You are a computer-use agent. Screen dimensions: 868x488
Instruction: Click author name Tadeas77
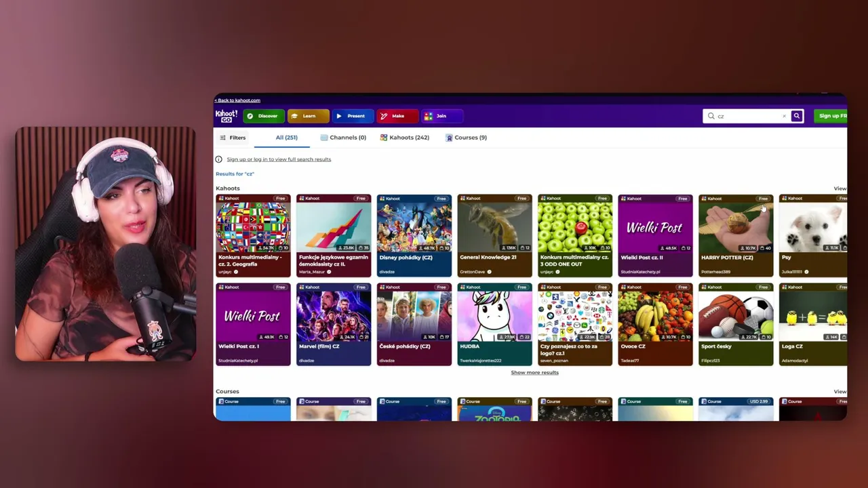click(x=630, y=361)
